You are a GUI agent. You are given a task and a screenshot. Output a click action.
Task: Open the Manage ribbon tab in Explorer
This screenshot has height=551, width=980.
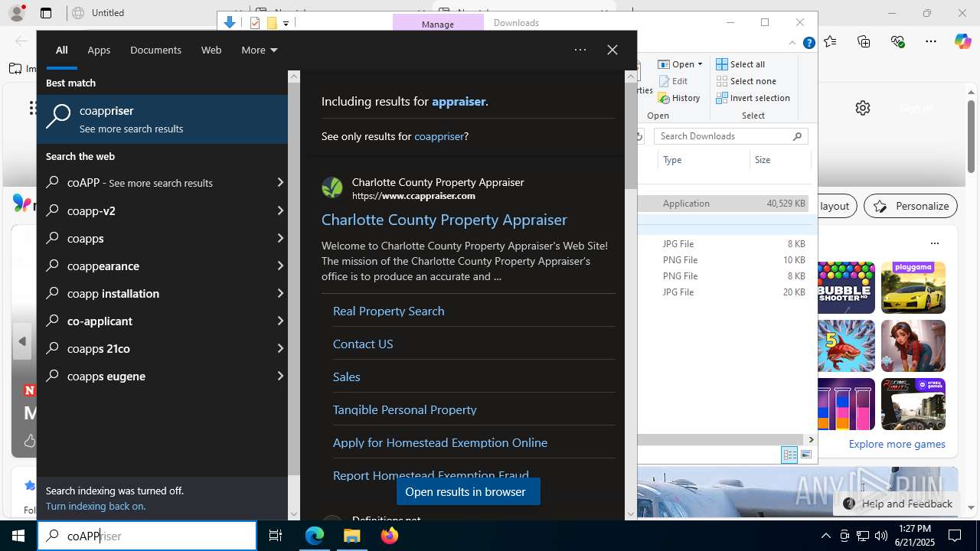point(438,24)
